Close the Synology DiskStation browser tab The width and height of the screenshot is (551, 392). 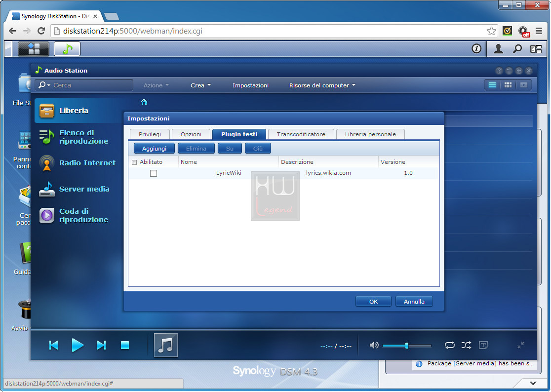tap(95, 16)
